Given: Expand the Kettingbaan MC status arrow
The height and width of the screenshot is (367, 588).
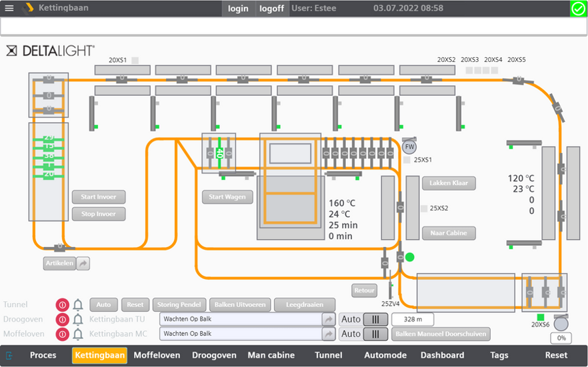Looking at the screenshot, I should [329, 334].
